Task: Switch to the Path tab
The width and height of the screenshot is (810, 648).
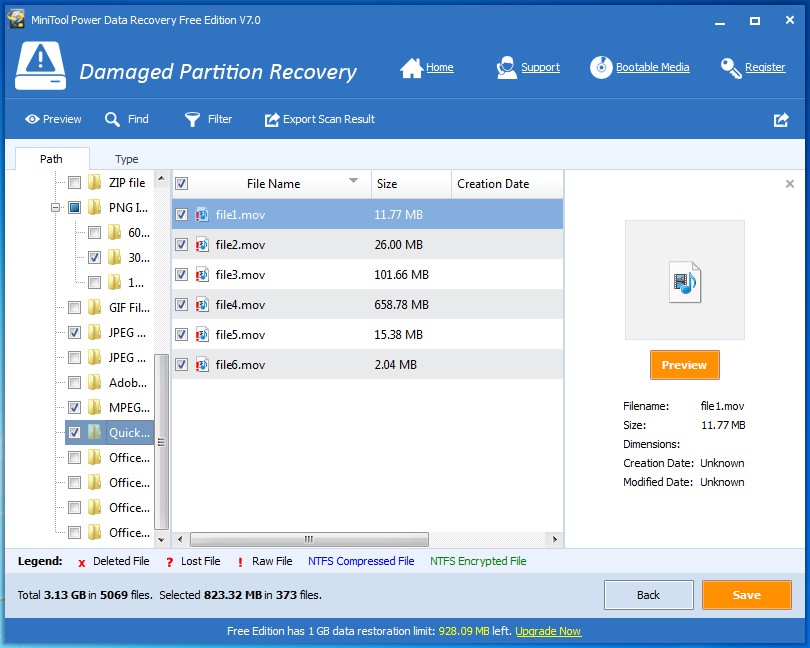Action: coord(52,159)
